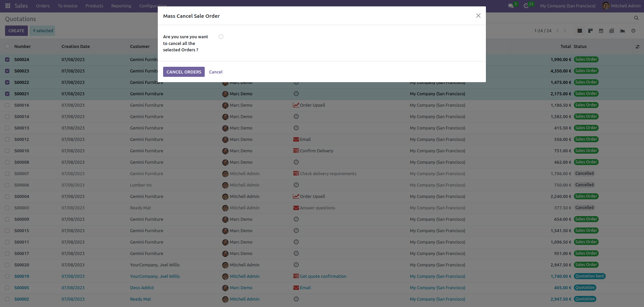Viewport: 644px width, 307px height.
Task: Switch to calendar view
Action: [x=601, y=31]
